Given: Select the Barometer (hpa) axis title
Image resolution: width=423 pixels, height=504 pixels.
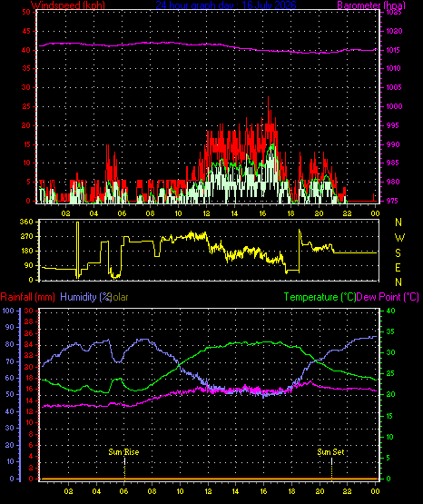Looking at the screenshot, I should click(x=371, y=5).
